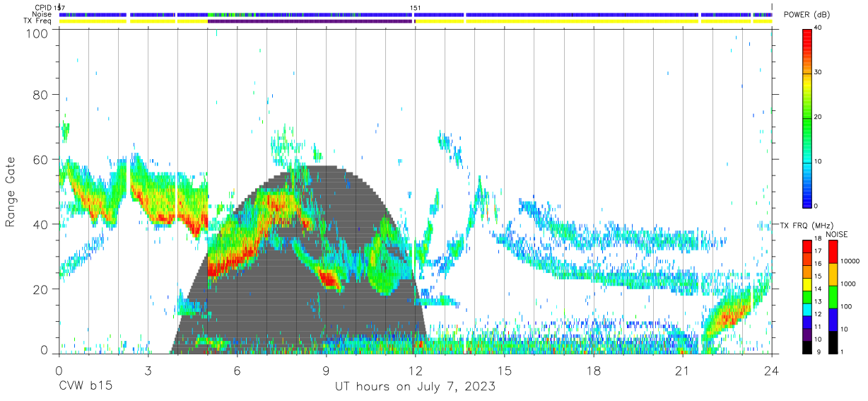Click the TX FRQ (MHz) legend title
868x401 pixels.
[x=806, y=225]
